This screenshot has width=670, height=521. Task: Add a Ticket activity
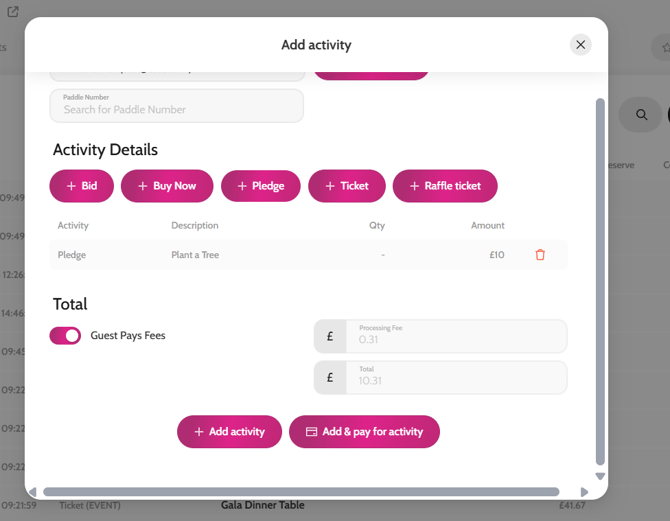pyautogui.click(x=346, y=186)
